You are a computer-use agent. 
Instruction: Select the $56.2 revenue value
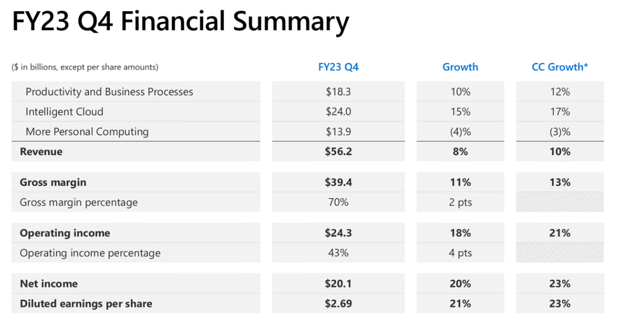(x=338, y=152)
